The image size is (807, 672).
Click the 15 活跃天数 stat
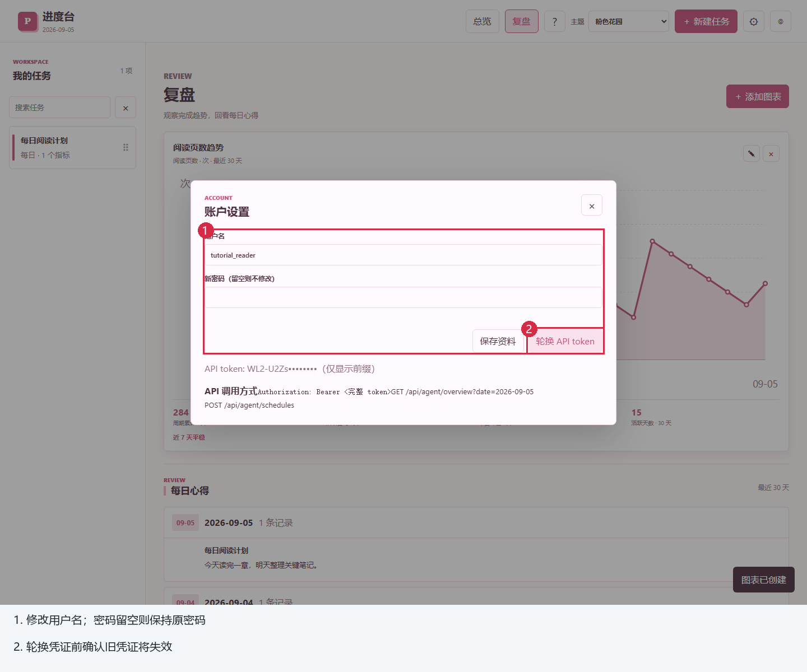coord(651,417)
